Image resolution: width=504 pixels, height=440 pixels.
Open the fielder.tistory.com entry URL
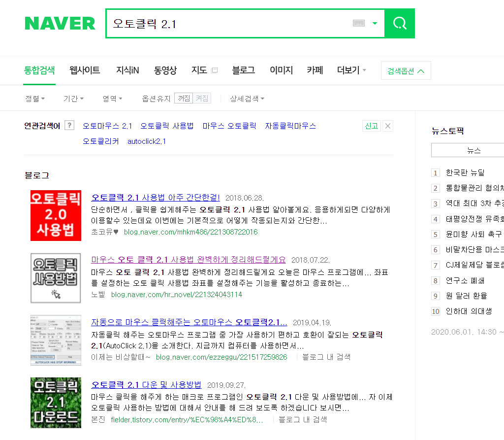tap(187, 420)
